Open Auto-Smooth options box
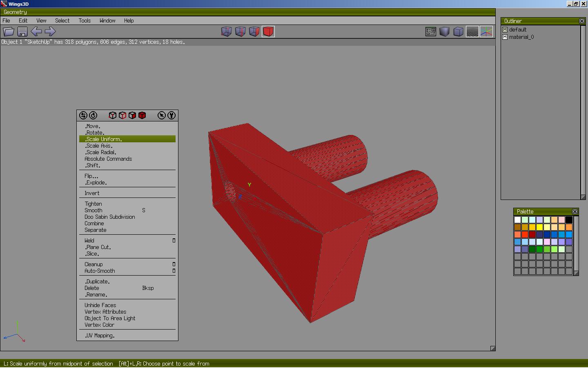 174,271
